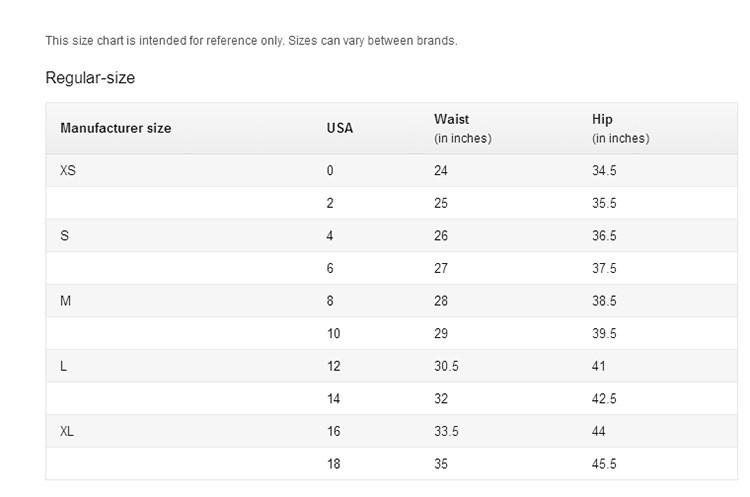Select the XL manufacturer size cell
Screen dimensions: 750x497
click(67, 431)
